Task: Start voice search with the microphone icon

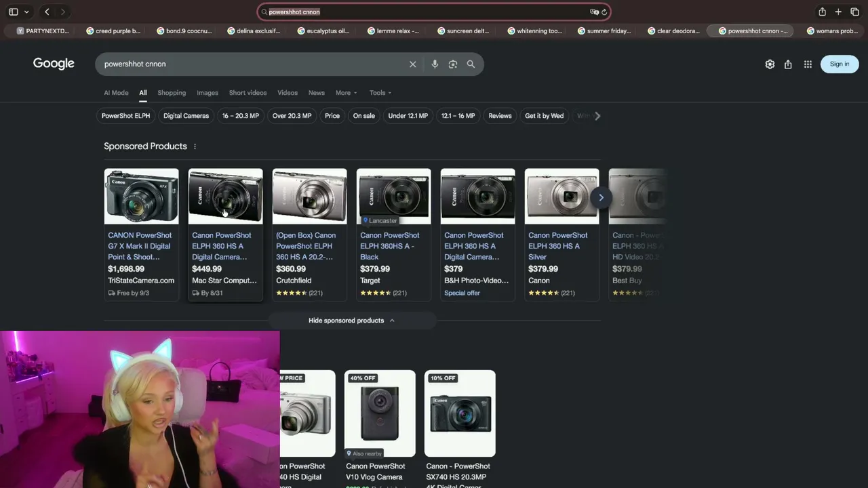Action: click(x=435, y=64)
